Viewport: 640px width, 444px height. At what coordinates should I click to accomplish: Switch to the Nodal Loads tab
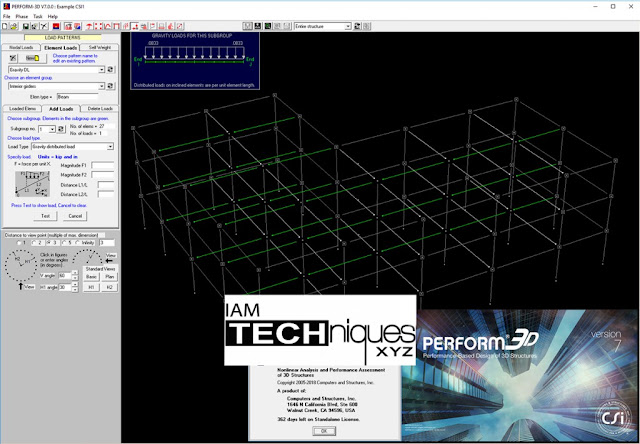(x=21, y=47)
